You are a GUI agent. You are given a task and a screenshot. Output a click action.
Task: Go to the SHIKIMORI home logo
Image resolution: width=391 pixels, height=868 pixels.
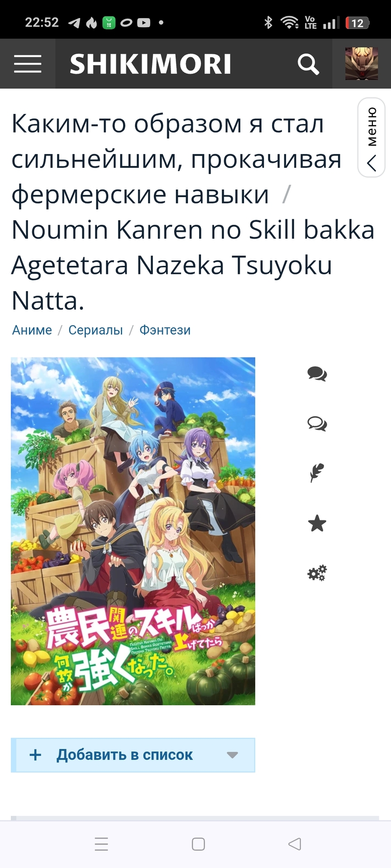click(150, 64)
